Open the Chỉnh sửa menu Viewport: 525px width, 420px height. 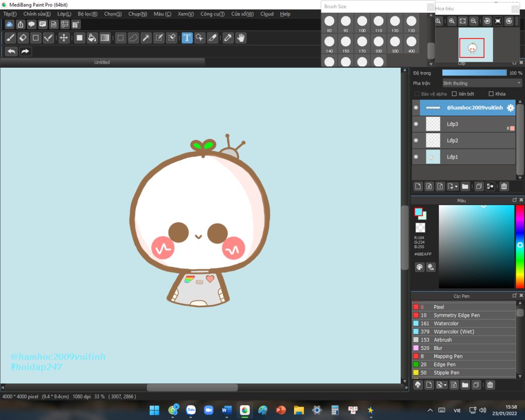[x=37, y=14]
